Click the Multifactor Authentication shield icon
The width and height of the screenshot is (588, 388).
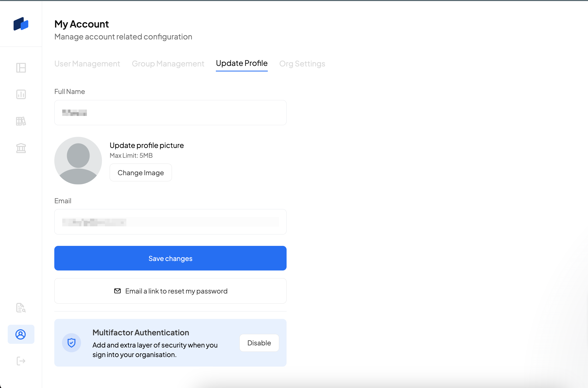pyautogui.click(x=72, y=343)
